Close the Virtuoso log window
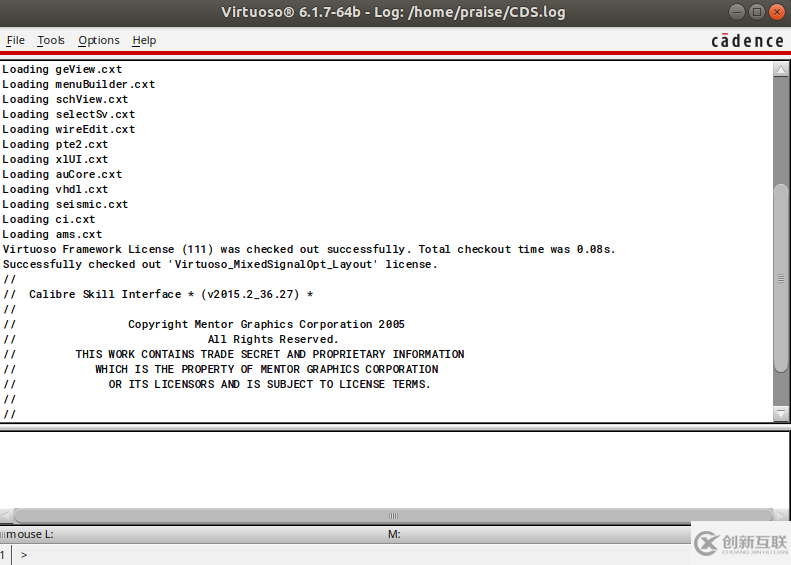 click(x=777, y=12)
